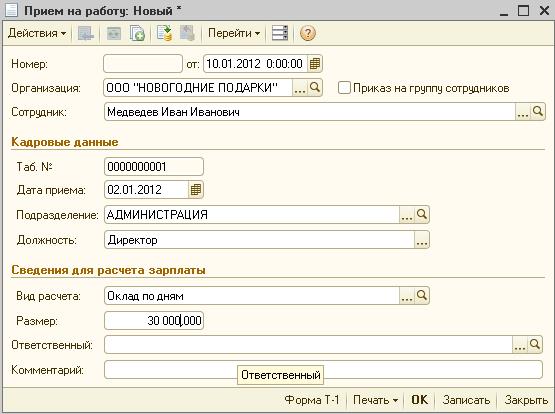This screenshot has width=555, height=414.
Task: Open Подразделение record via magnifier
Action: tap(422, 214)
